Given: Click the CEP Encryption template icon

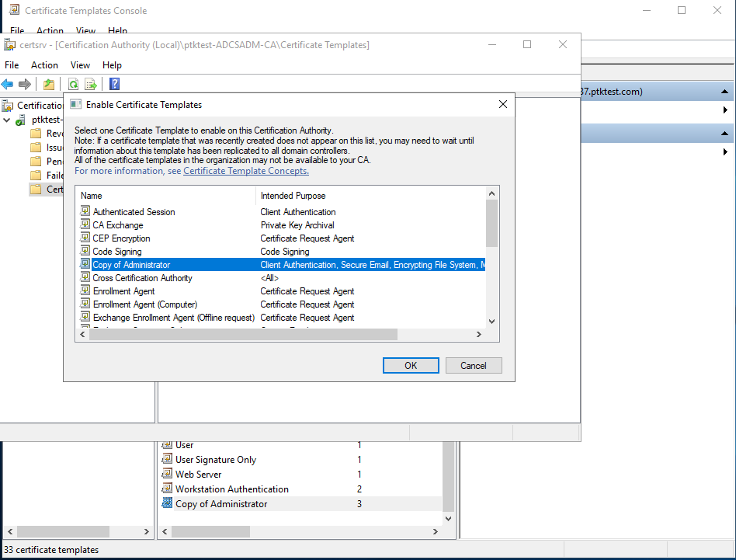Looking at the screenshot, I should (85, 238).
